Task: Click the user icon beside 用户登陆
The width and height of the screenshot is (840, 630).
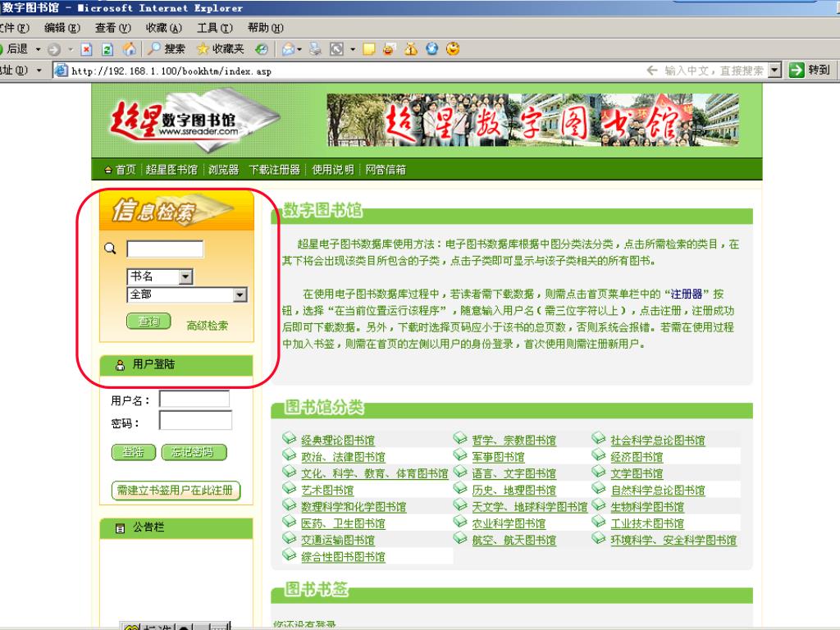Action: tap(121, 365)
